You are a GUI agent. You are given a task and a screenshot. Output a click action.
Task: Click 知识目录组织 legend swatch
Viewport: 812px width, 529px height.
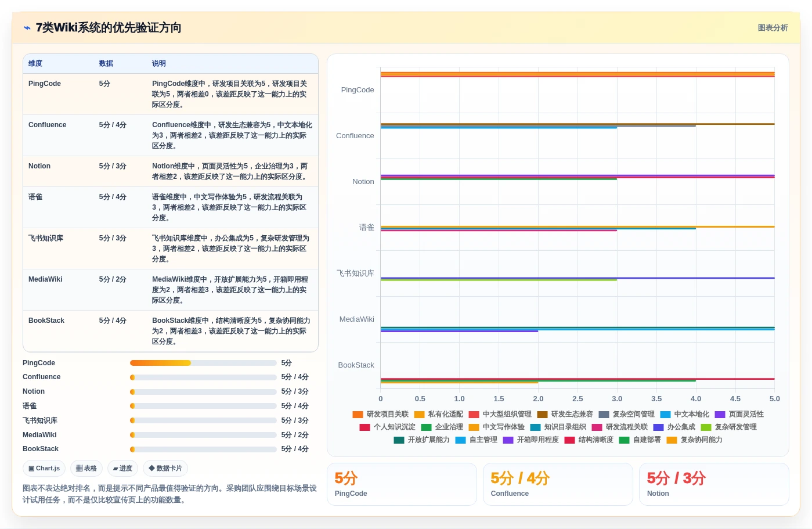click(535, 427)
